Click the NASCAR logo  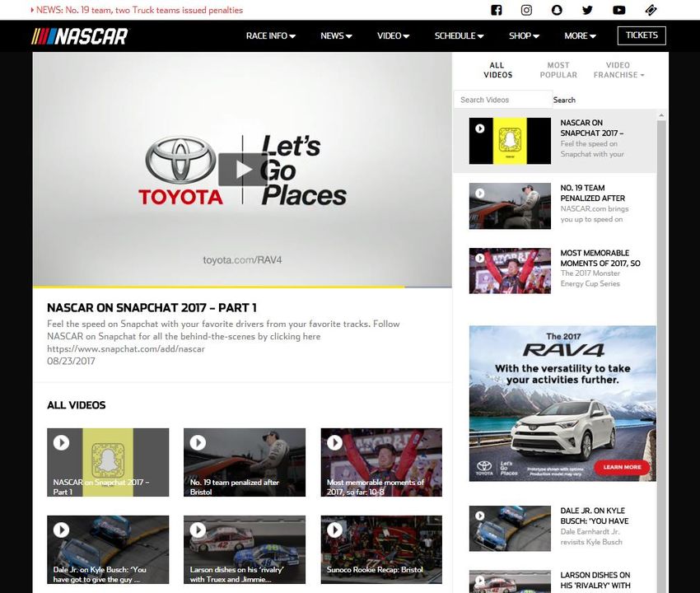coord(79,36)
